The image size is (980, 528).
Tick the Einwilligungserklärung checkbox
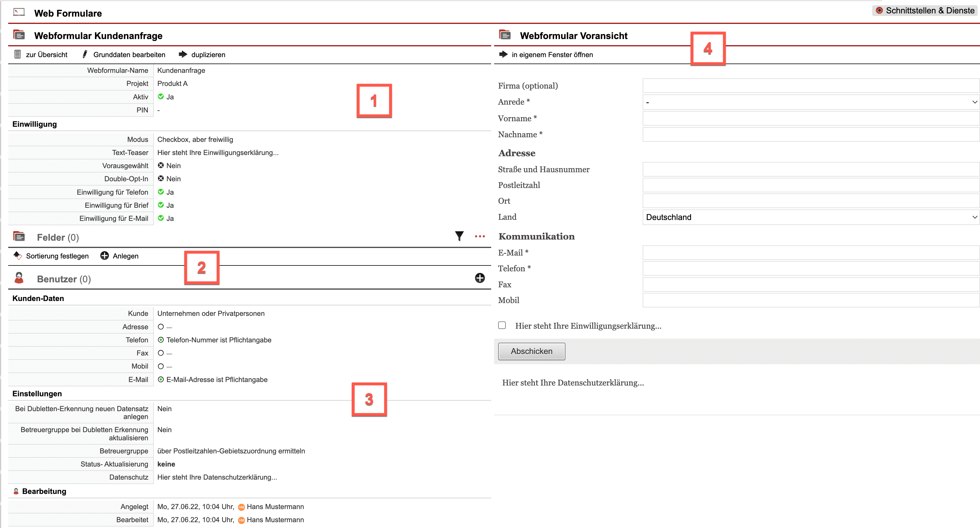502,325
